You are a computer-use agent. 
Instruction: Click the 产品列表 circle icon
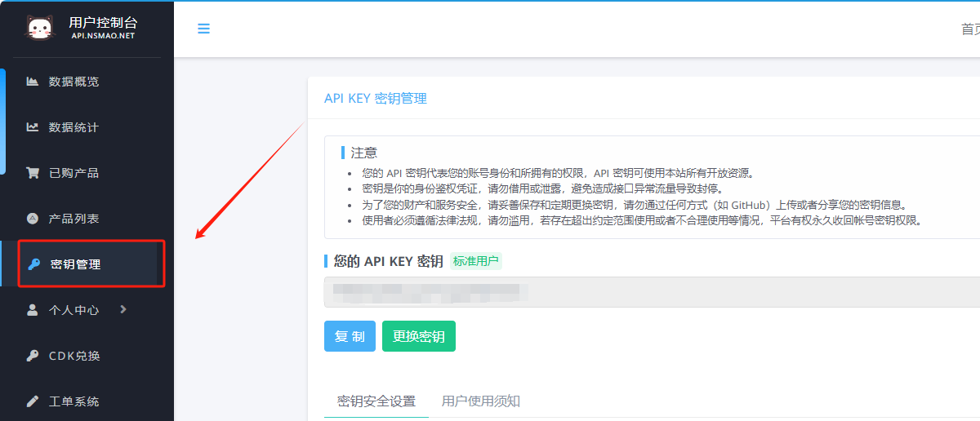pos(33,219)
